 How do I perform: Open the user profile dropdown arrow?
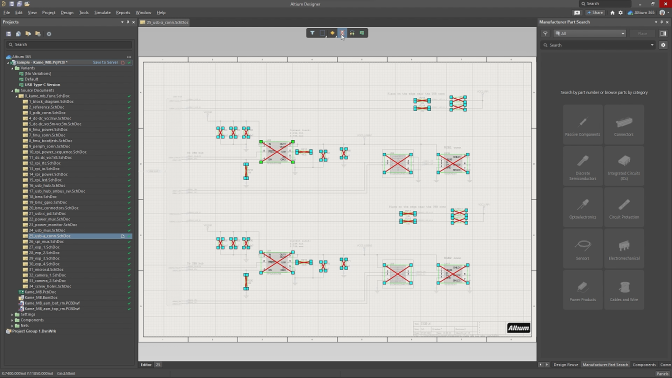[668, 13]
